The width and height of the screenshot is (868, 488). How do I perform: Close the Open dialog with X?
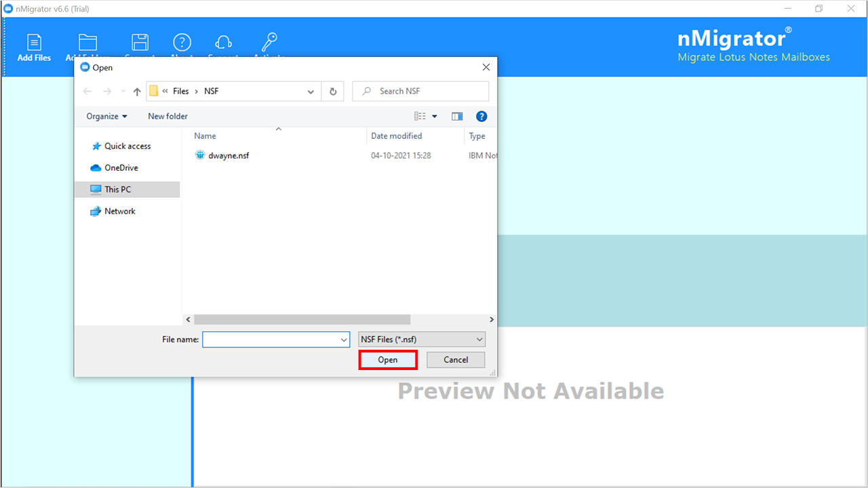click(x=486, y=67)
